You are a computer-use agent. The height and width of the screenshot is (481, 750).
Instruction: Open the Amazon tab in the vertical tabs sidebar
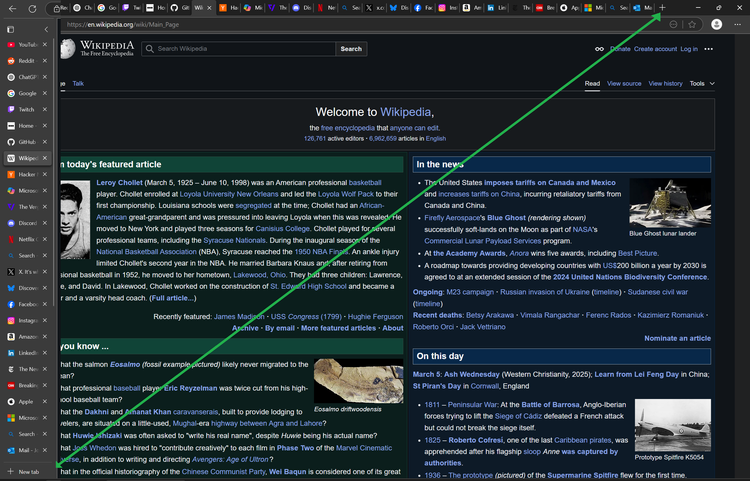[x=24, y=337]
